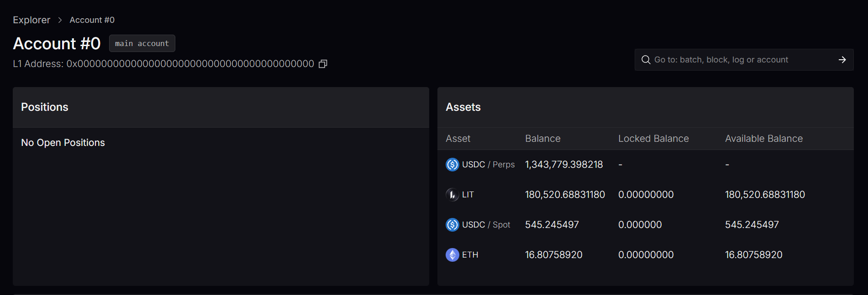Screen dimensions: 868x295
Task: Click the main account badge
Action: pyautogui.click(x=142, y=43)
